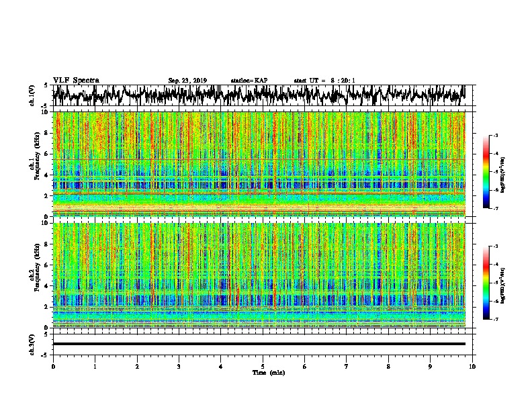Click time axis tick label '2'
Image resolution: width=532 pixels, height=411 pixels.
tap(137, 367)
